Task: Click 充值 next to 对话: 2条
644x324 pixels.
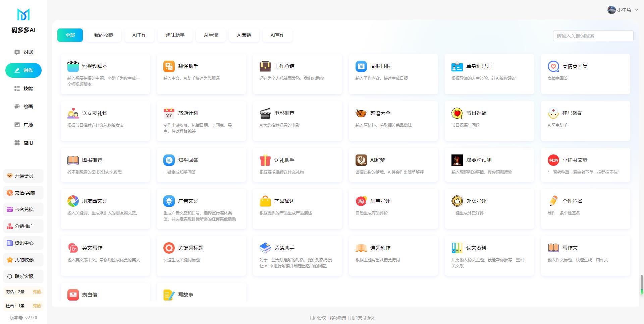Action: [x=37, y=292]
